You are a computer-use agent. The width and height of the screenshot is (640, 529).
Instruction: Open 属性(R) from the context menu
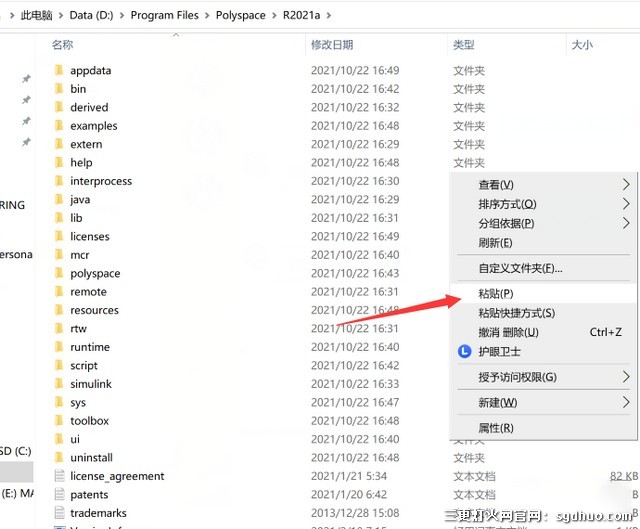(543, 428)
